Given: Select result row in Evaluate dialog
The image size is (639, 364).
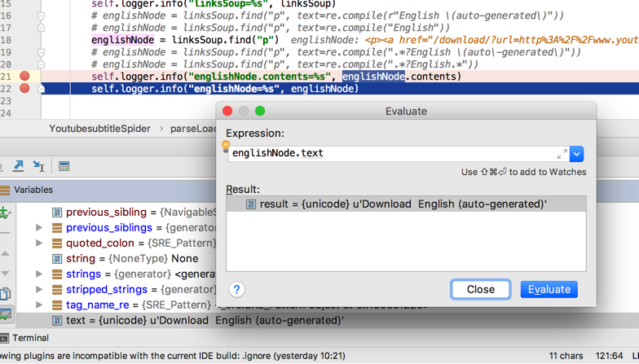Looking at the screenshot, I should coord(406,204).
